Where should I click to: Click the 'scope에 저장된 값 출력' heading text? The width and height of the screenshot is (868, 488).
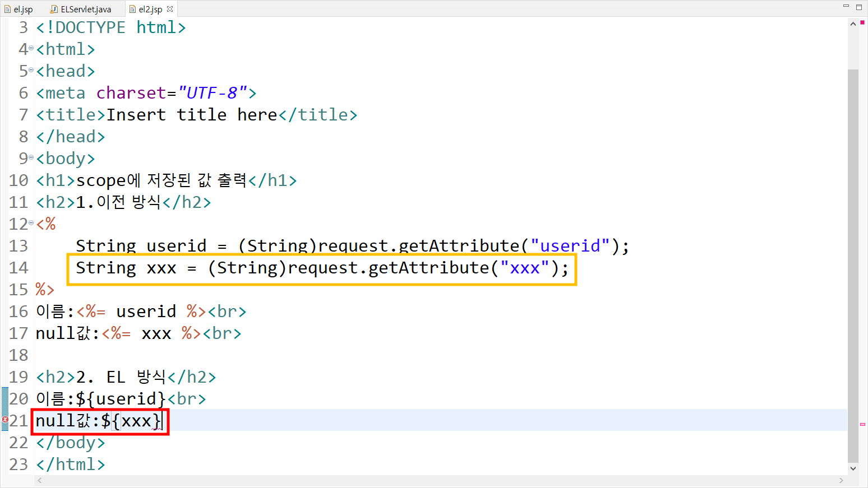tap(161, 180)
